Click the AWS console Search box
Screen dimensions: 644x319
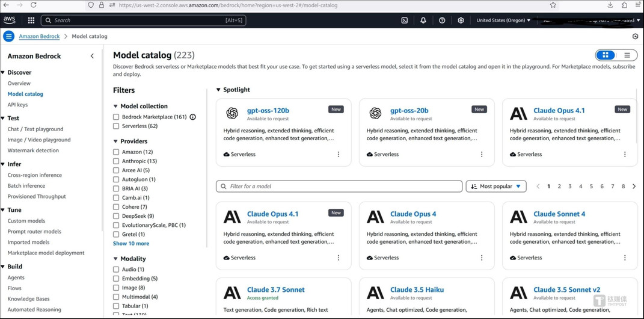click(143, 20)
